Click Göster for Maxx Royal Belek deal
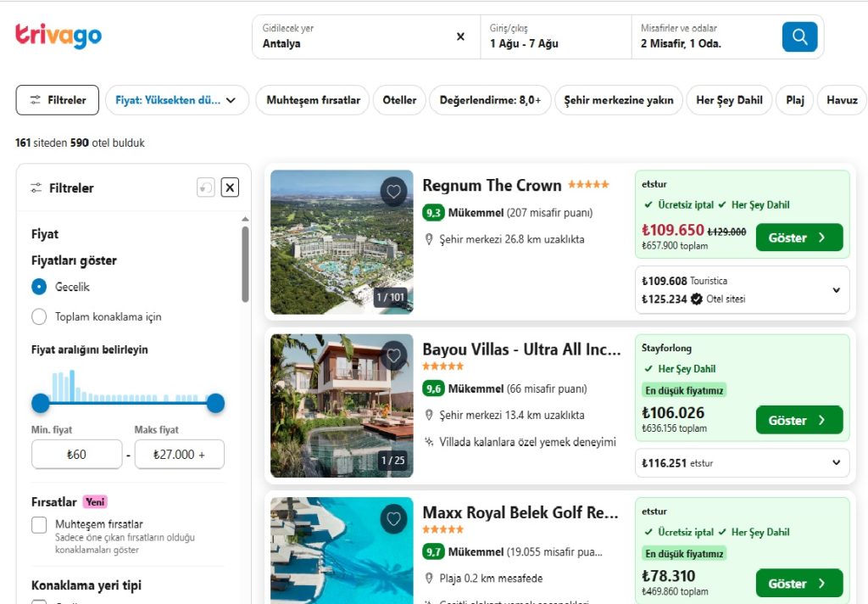The width and height of the screenshot is (868, 604). tap(799, 583)
